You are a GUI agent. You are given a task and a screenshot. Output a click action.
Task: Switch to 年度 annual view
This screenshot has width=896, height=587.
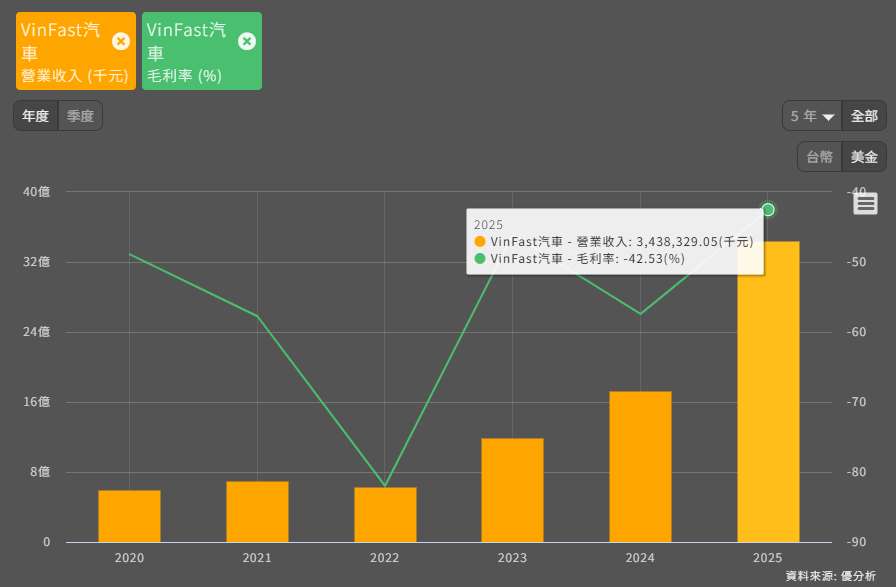coord(36,116)
